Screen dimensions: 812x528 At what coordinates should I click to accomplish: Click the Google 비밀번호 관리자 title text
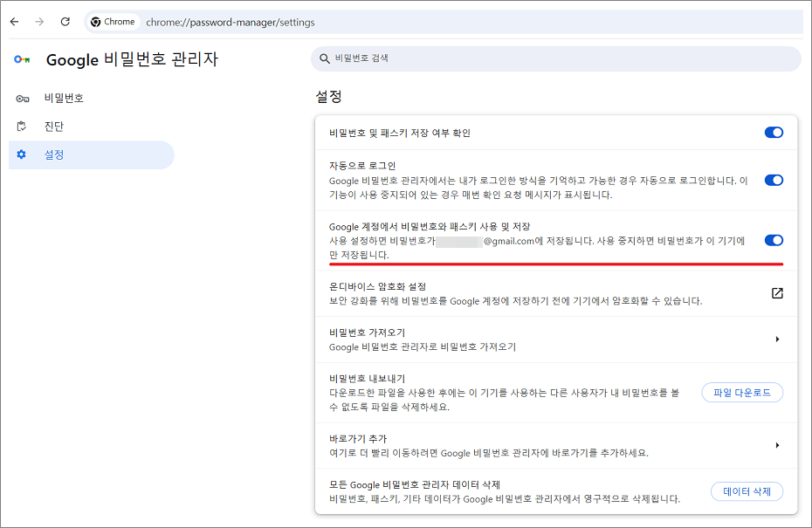click(132, 59)
